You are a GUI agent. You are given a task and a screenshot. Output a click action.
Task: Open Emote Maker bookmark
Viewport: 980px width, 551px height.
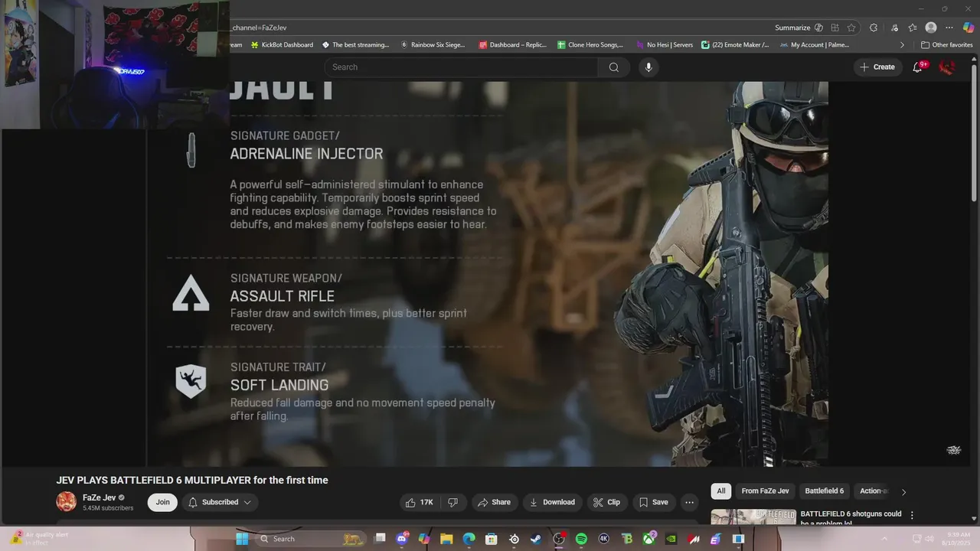point(735,45)
